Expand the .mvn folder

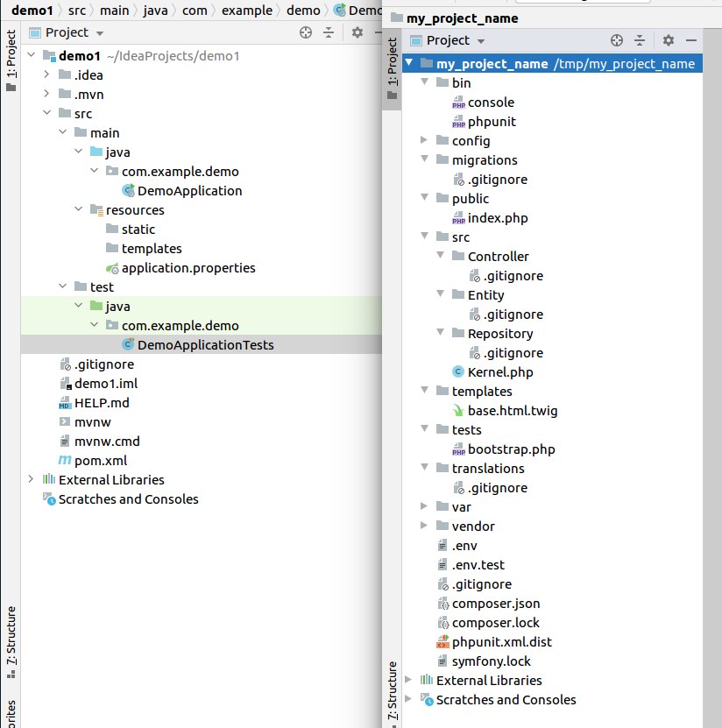tap(46, 94)
